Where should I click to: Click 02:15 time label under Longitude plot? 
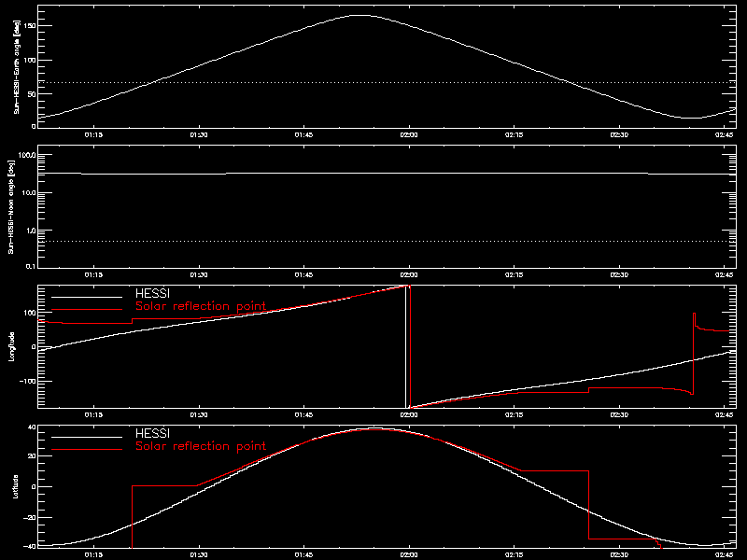click(x=514, y=415)
